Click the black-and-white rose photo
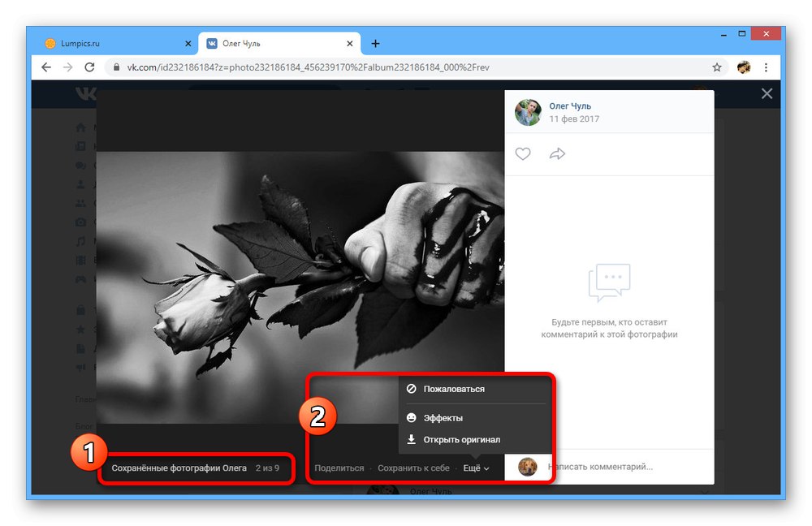Screen dimensions: 812x526 (300, 287)
